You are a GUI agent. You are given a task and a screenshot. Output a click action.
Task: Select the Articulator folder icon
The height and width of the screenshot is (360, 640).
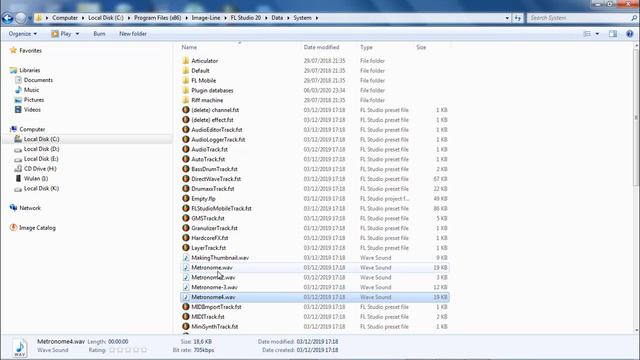click(186, 60)
